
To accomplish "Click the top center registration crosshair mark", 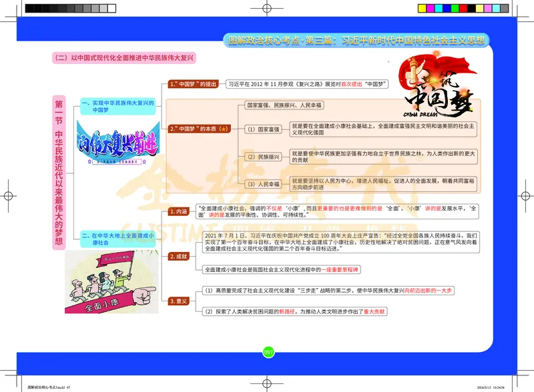I will pos(267,9).
